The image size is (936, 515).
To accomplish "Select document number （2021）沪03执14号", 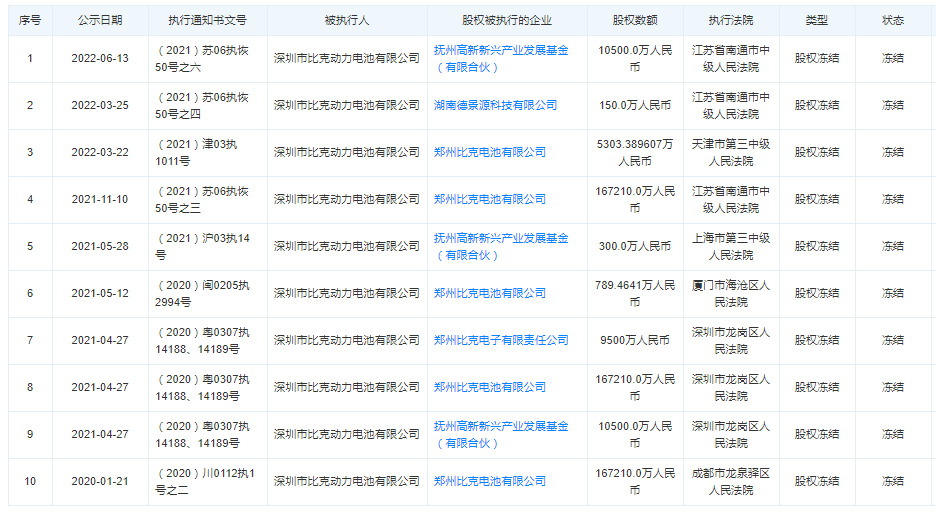I will click(x=202, y=246).
